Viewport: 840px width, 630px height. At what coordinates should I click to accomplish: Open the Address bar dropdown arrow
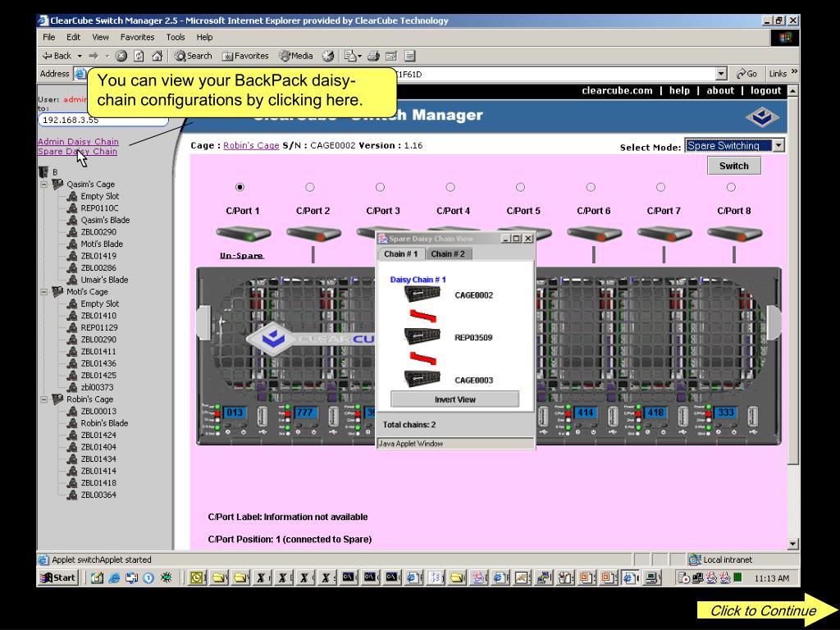[721, 74]
